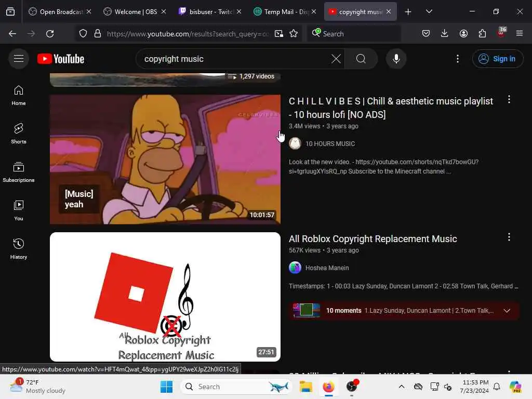
Task: View site security lock info
Action: tap(98, 34)
